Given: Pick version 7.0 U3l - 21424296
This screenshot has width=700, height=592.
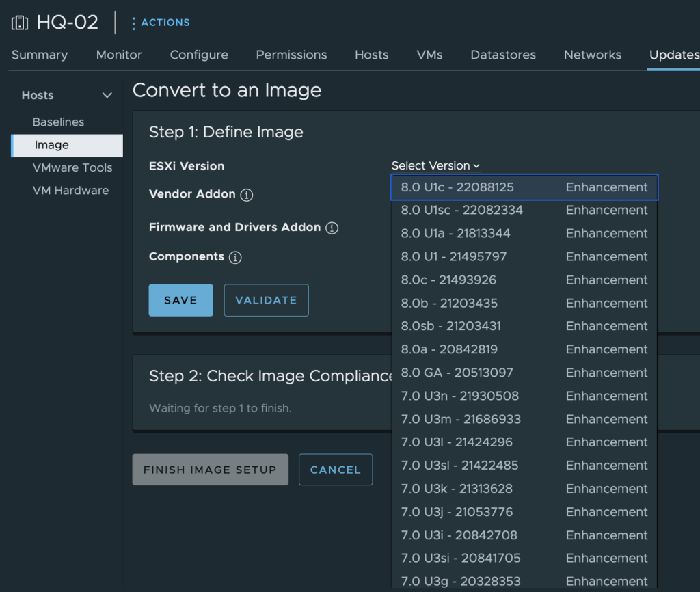Looking at the screenshot, I should tap(524, 442).
